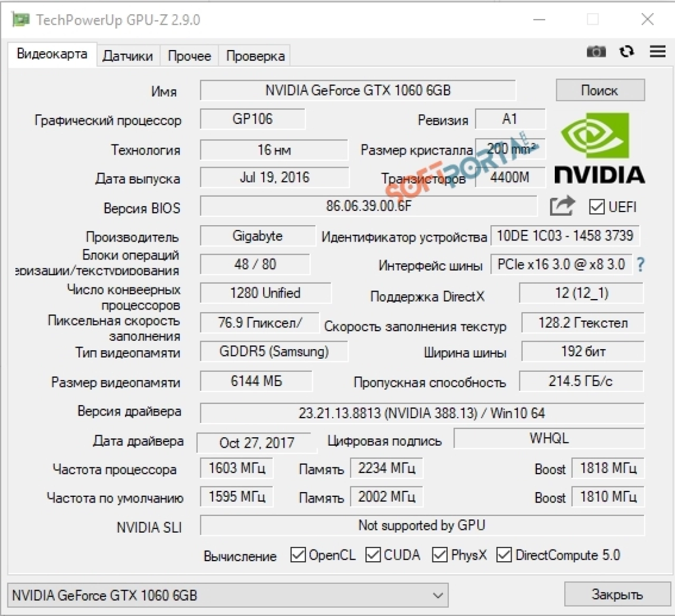Click the GDDR5 (Samsung) memory type
Image resolution: width=675 pixels, height=616 pixels.
tap(274, 351)
